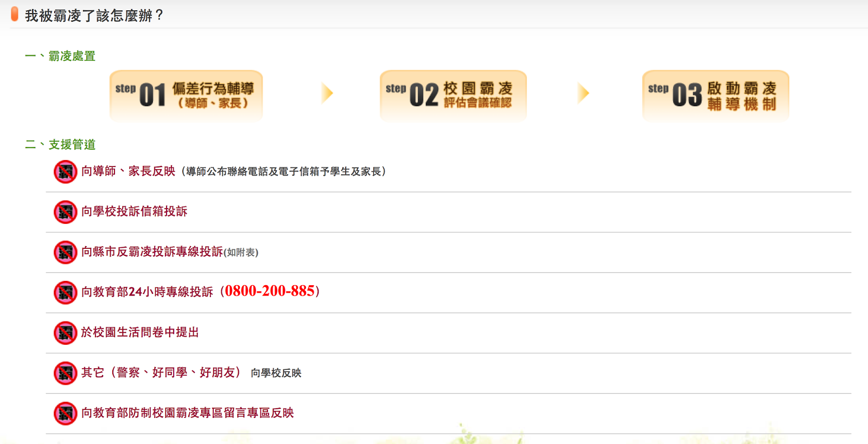Click the arrow between step 02 and step 03
Image resolution: width=868 pixels, height=444 pixels.
[584, 93]
